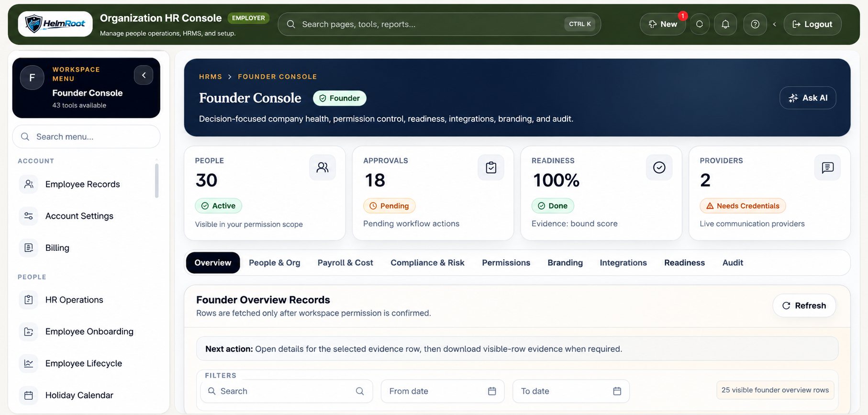Viewport: 868px width, 415px height.
Task: Click the HR Operations clipboard icon
Action: click(29, 300)
